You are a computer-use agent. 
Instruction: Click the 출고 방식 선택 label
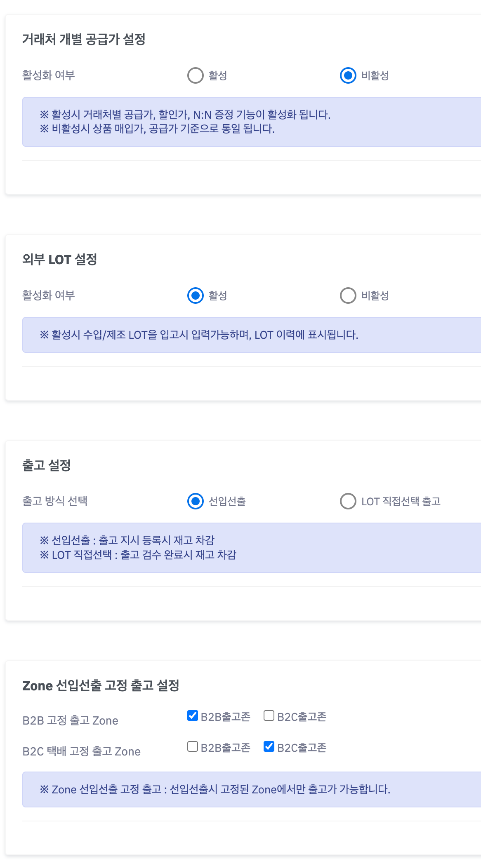click(x=55, y=501)
